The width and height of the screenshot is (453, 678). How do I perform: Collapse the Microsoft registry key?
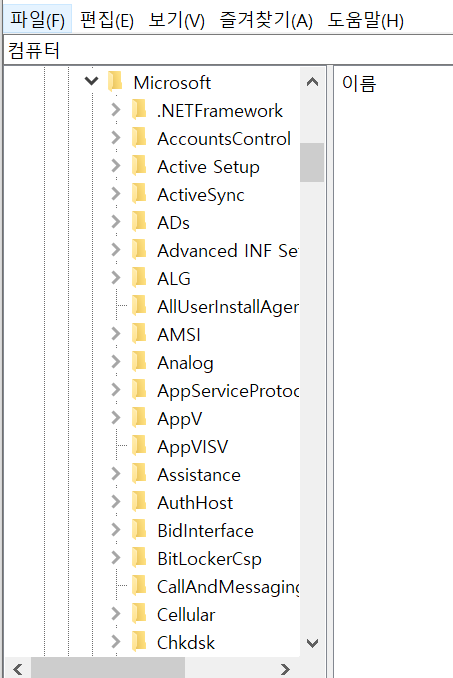tap(92, 81)
